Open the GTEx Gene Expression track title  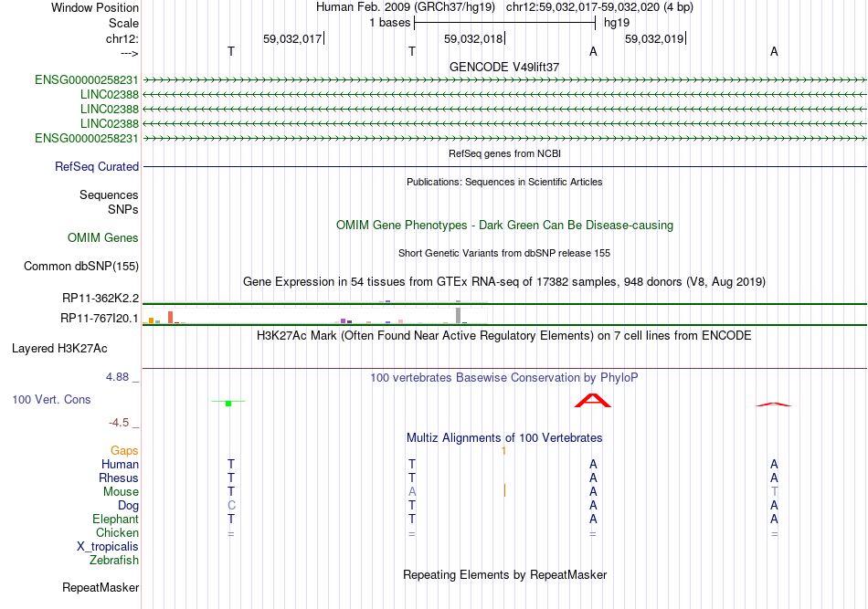(504, 282)
